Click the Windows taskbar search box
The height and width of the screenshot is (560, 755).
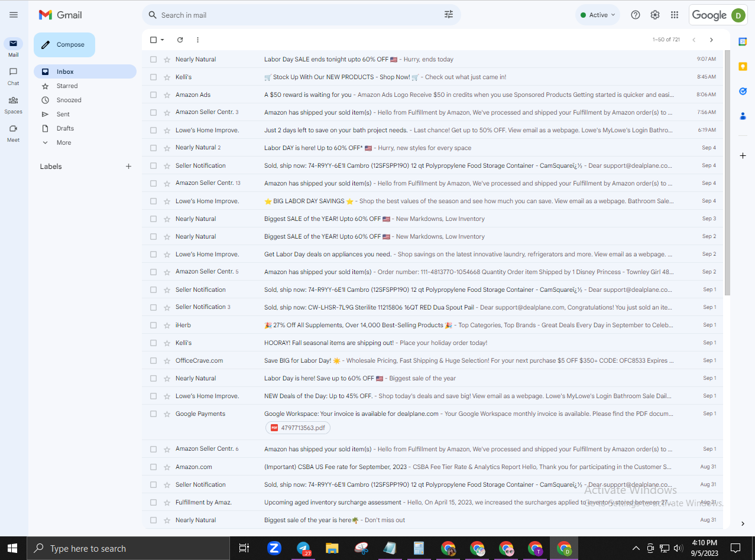point(128,548)
